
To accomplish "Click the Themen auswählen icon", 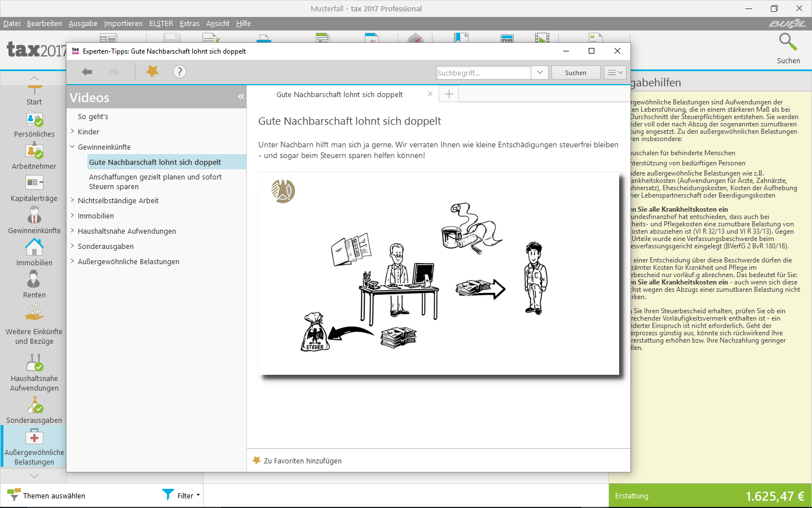I will point(14,495).
